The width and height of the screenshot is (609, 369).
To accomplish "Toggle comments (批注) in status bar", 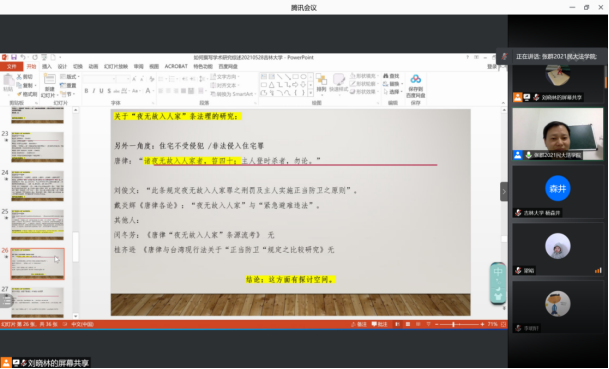I will click(379, 324).
